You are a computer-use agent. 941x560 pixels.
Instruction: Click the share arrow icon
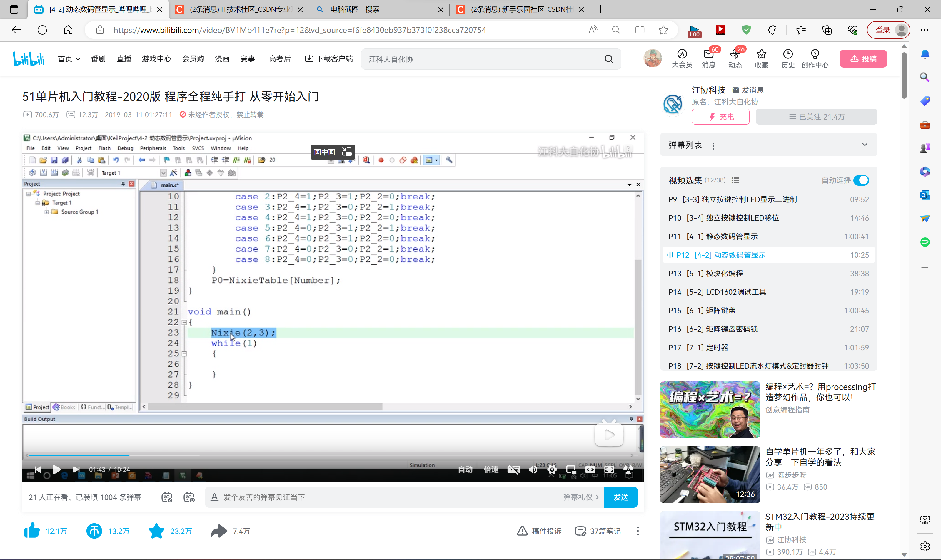(x=219, y=531)
